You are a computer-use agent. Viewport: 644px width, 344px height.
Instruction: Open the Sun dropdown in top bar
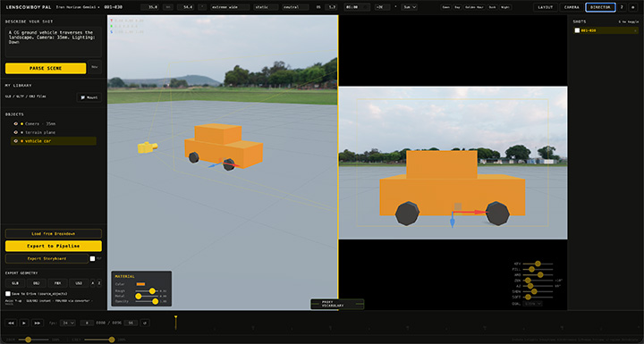pos(410,7)
